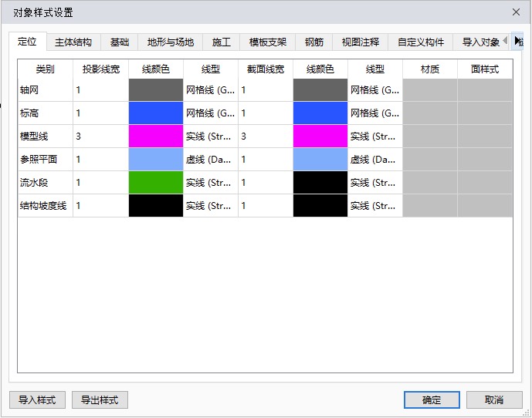Pick 结构坡度线 projection color swatch
The width and height of the screenshot is (532, 418).
pyautogui.click(x=156, y=205)
